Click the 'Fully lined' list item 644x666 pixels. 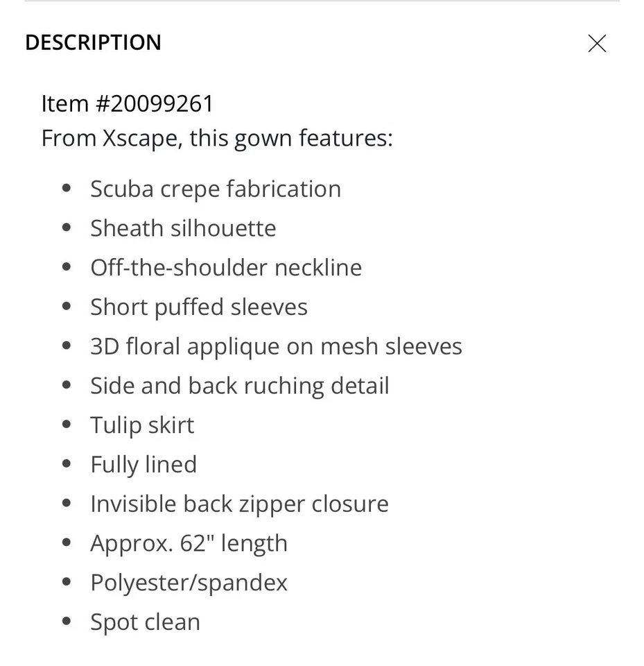point(143,464)
